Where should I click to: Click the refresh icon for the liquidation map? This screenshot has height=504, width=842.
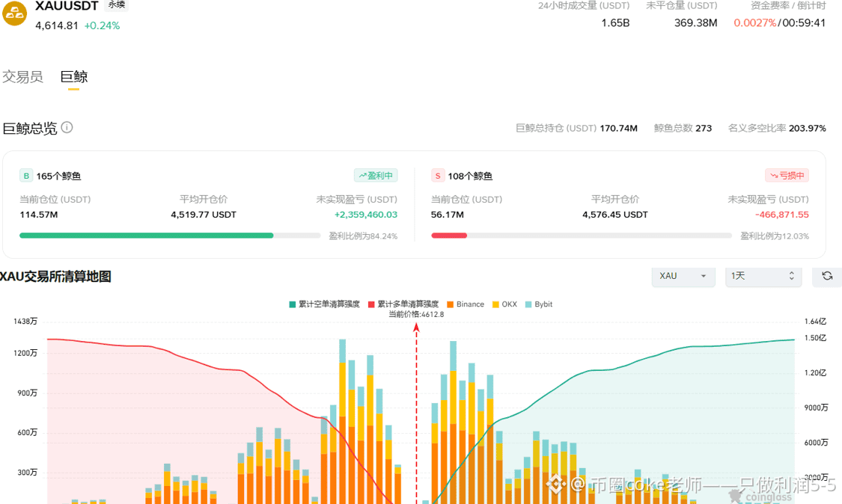click(827, 276)
